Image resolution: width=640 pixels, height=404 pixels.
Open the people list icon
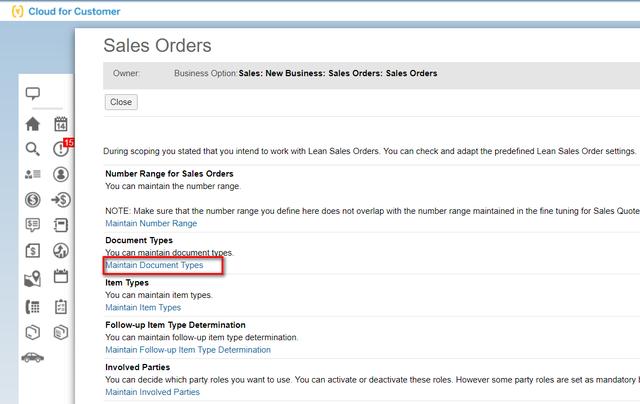pyautogui.click(x=33, y=174)
